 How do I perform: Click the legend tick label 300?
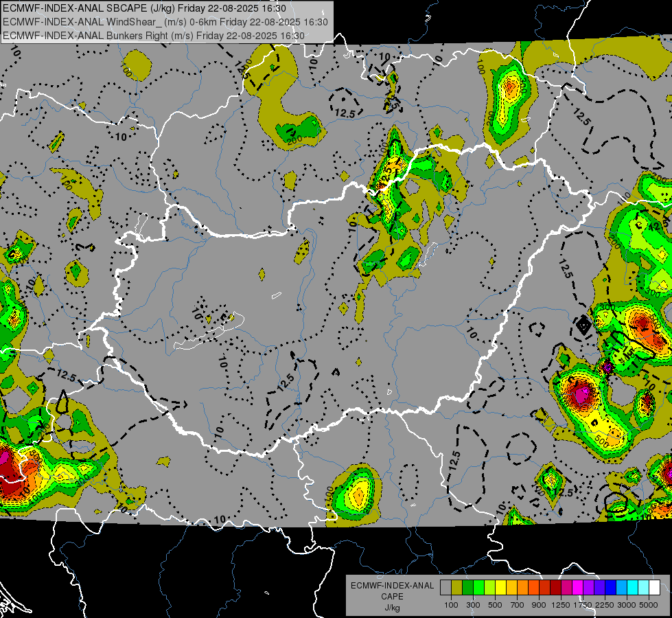[473, 605]
